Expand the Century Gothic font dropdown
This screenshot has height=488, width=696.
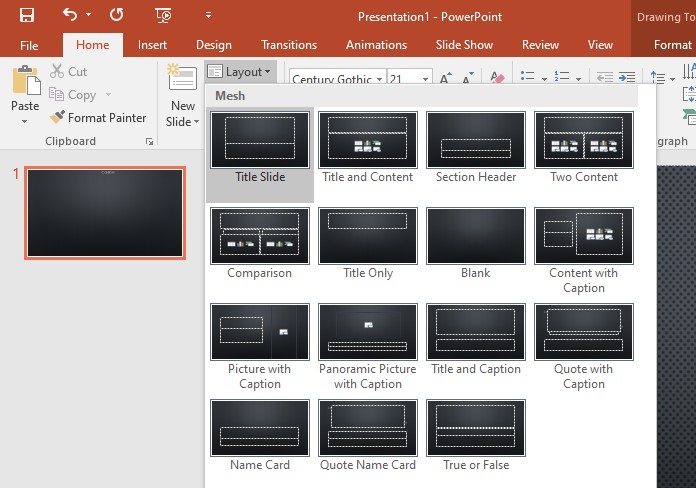coord(380,79)
